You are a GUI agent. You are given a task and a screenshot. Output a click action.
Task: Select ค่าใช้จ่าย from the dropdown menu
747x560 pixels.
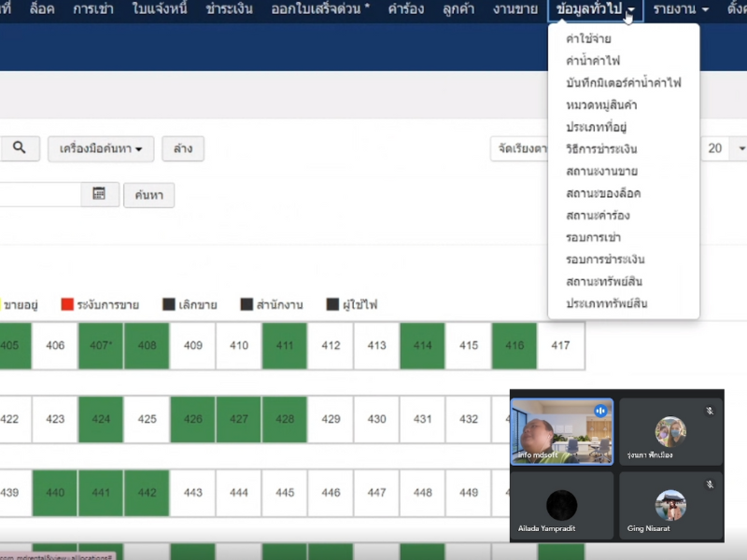(x=589, y=39)
